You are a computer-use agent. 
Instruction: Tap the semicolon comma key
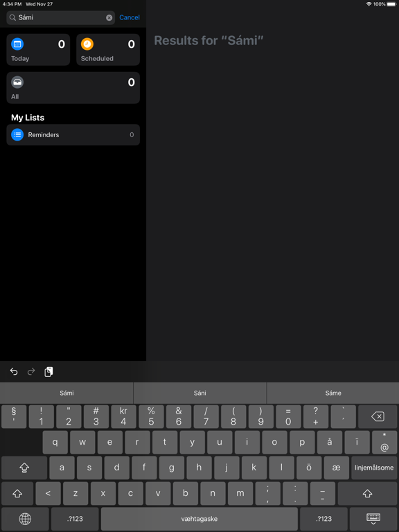point(267,494)
